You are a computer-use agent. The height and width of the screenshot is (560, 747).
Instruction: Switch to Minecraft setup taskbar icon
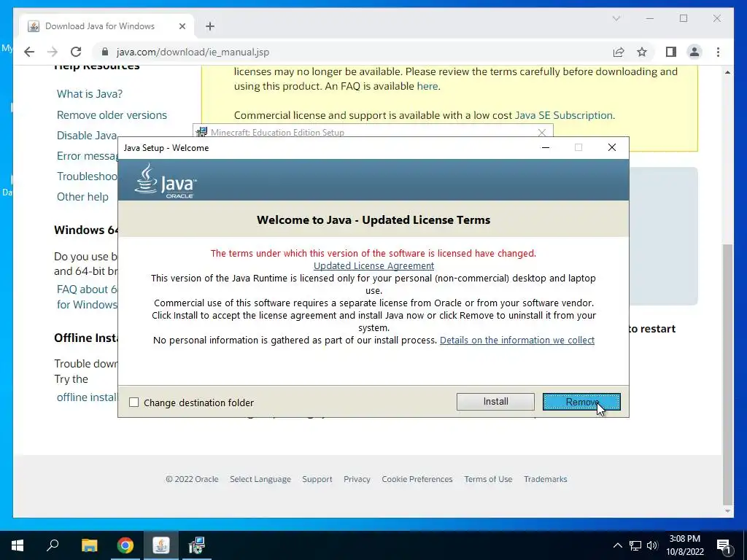click(x=197, y=545)
